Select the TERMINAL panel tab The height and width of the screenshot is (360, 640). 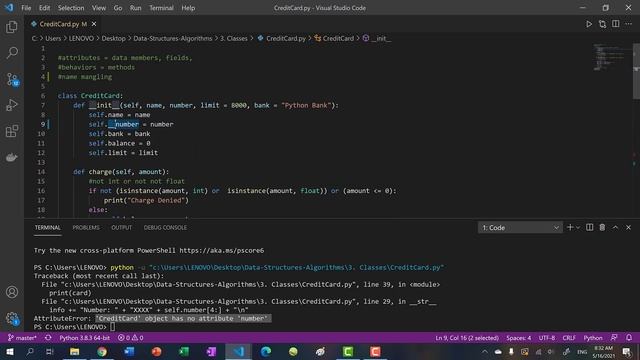click(47, 227)
